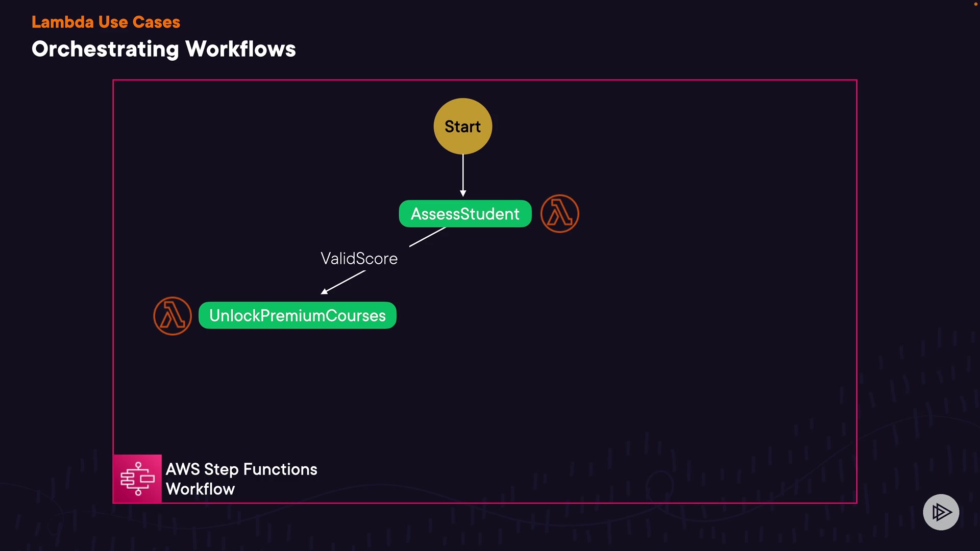Click the ValidScore transition label
This screenshot has width=980, height=551.
click(359, 259)
